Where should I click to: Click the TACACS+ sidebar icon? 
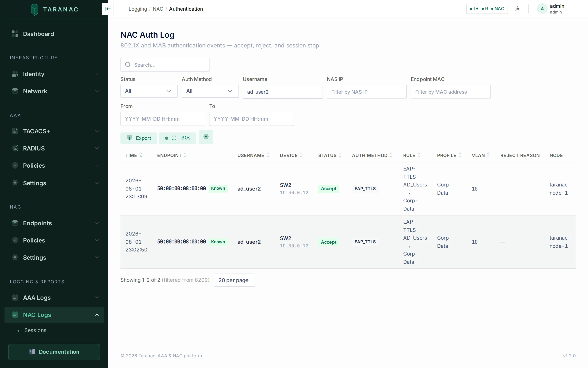[x=15, y=131]
